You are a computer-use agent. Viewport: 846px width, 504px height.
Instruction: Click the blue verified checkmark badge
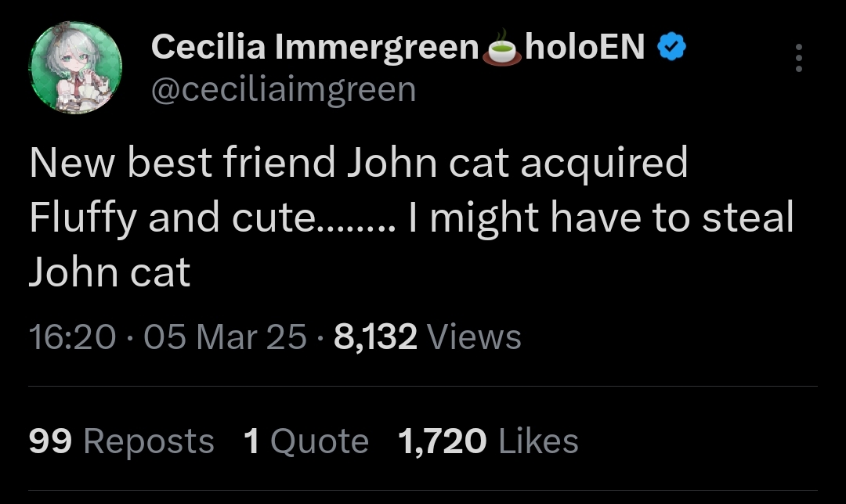[671, 49]
